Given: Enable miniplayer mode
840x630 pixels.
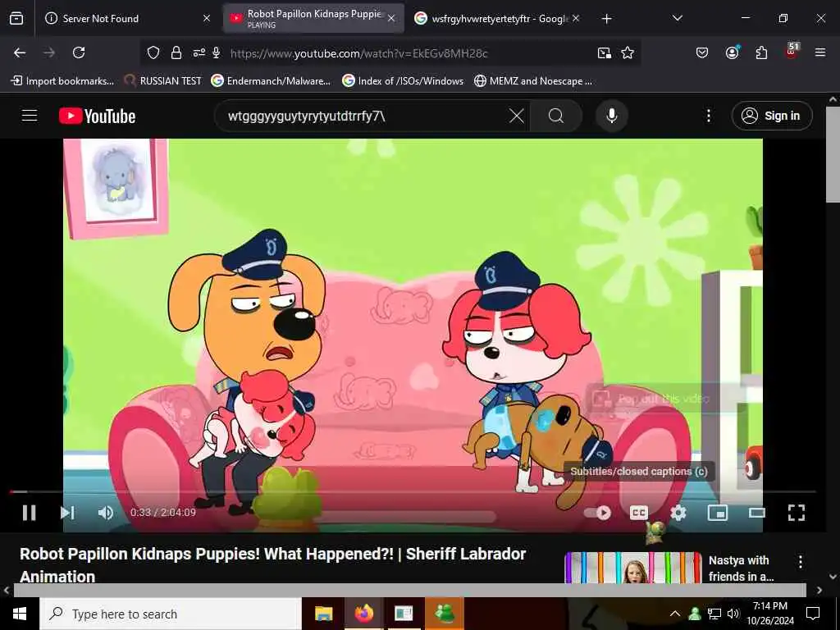Looking at the screenshot, I should point(717,513).
